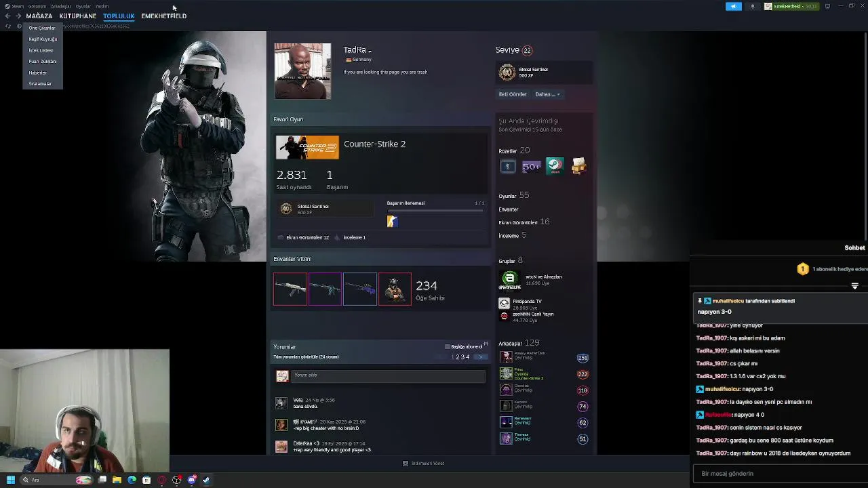Open Ekran Görüntüleri 12 link
This screenshot has height=488, width=868.
point(307,238)
